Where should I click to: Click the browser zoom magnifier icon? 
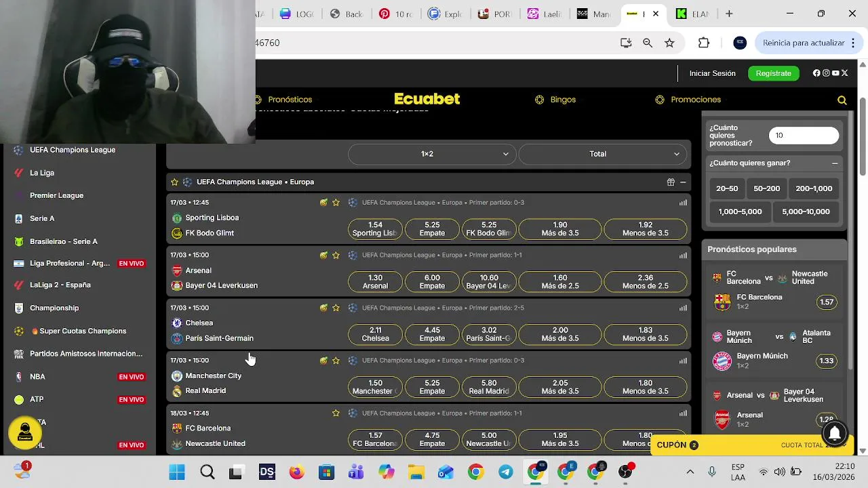pyautogui.click(x=648, y=43)
